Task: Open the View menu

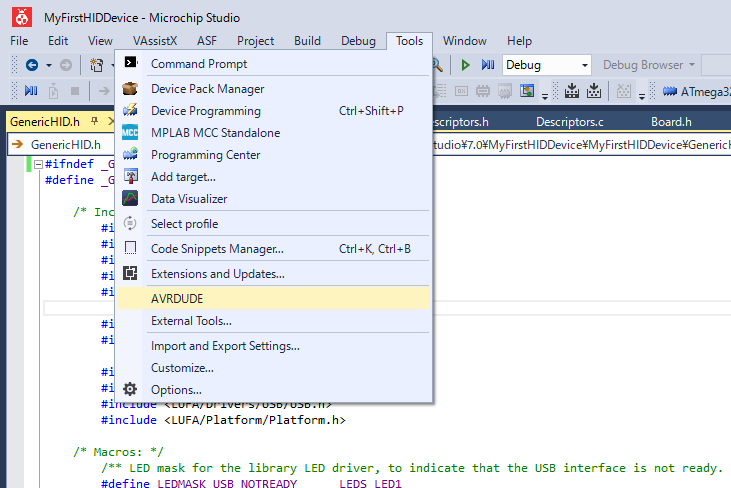Action: pos(100,41)
